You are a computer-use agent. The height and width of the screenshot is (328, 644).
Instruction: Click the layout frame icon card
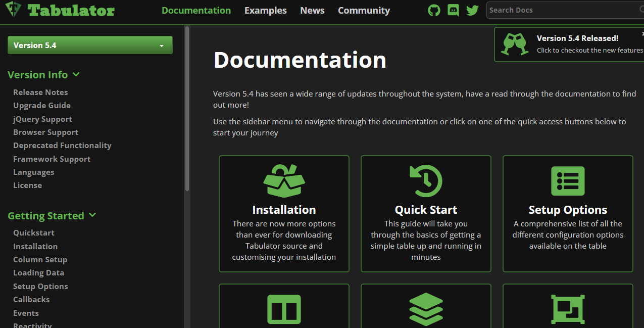568,306
